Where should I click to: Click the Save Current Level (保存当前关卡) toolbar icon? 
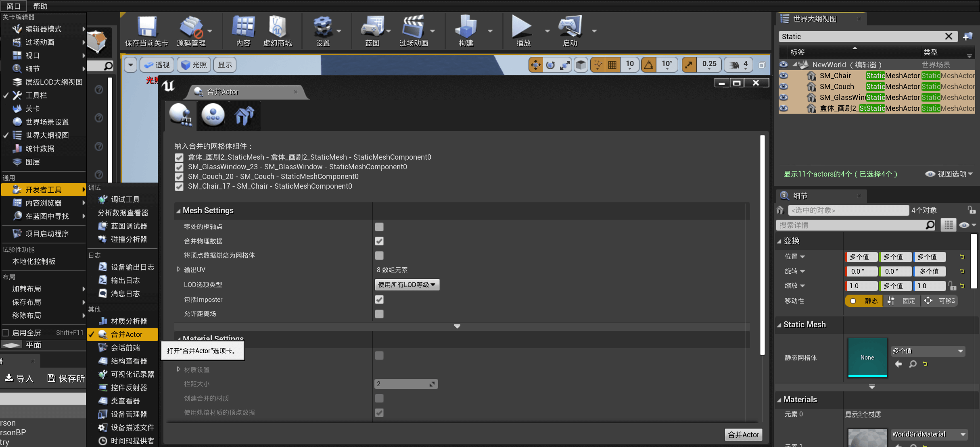point(146,31)
